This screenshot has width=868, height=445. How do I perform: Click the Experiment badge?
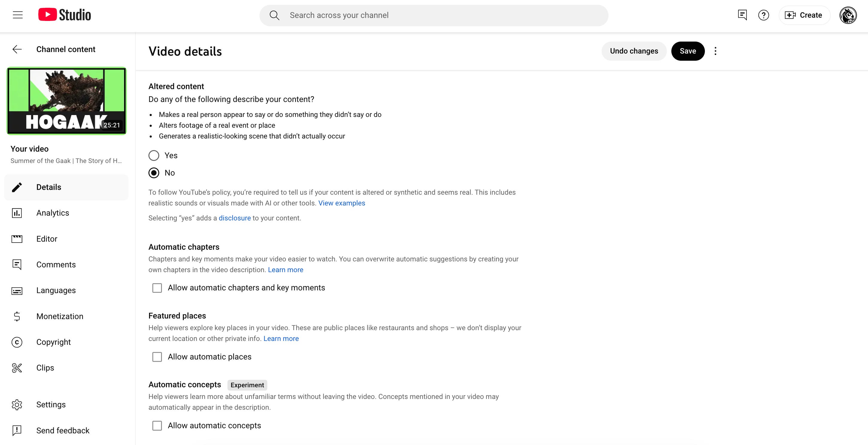click(x=247, y=385)
